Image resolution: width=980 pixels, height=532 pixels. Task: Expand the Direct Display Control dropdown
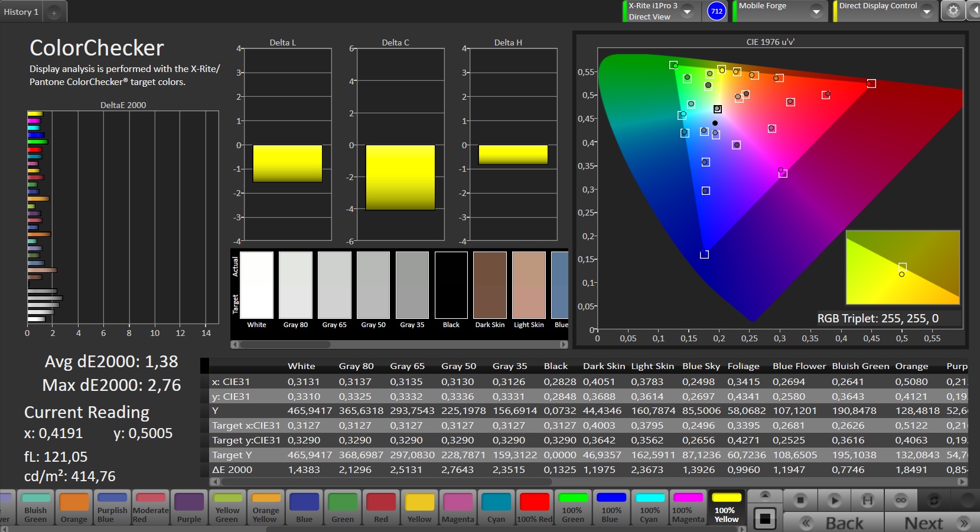[927, 11]
